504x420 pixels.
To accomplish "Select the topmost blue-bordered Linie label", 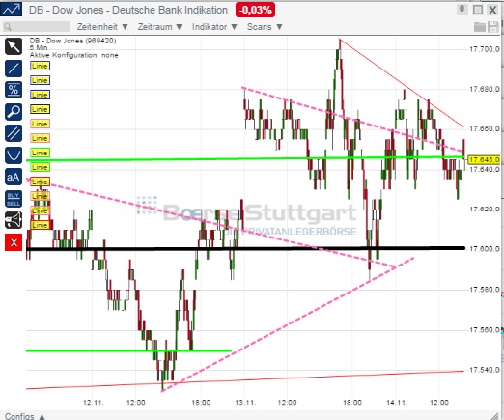I will coord(40,66).
